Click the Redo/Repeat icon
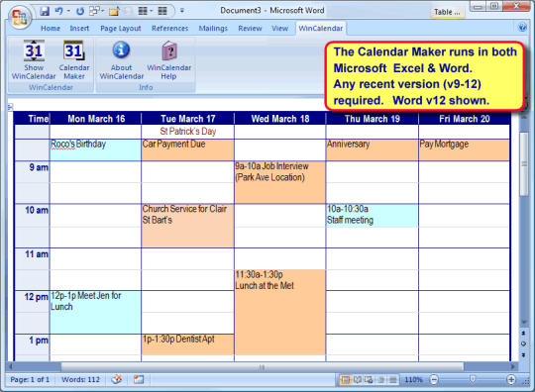Image resolution: width=535 pixels, height=392 pixels. [80, 11]
